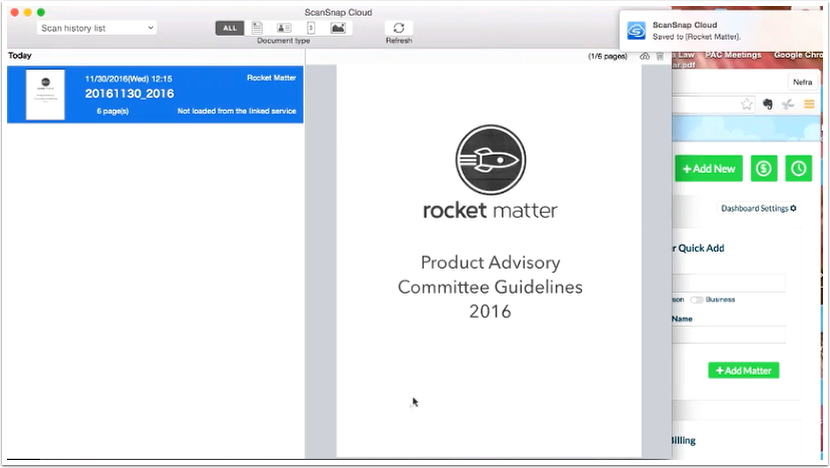Open the Scan history list dropdown

97,28
